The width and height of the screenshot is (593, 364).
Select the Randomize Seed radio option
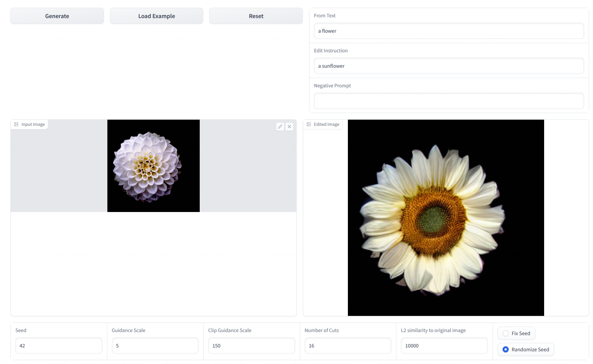pos(526,349)
